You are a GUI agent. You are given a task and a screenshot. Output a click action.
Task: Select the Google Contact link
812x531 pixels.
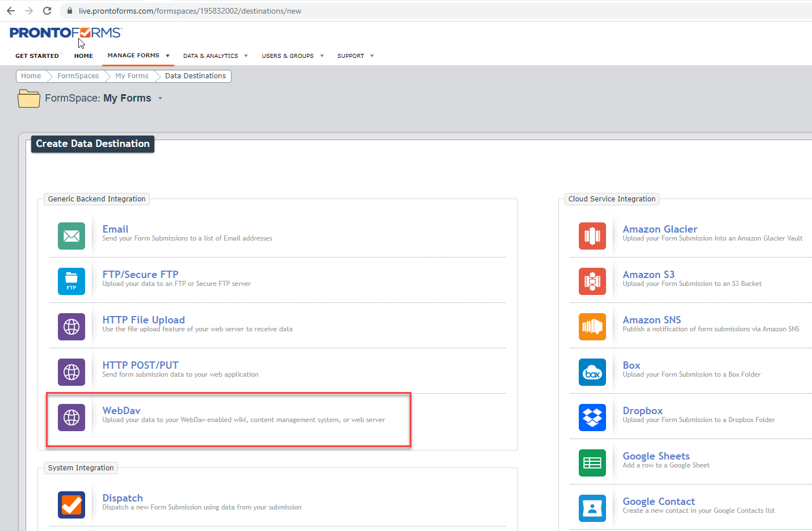(x=659, y=501)
